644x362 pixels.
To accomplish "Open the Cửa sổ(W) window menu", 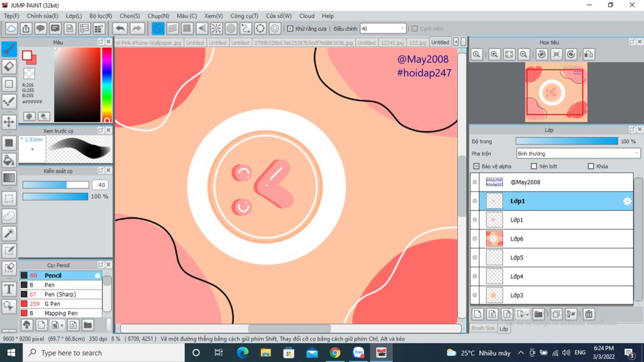I will (x=279, y=16).
